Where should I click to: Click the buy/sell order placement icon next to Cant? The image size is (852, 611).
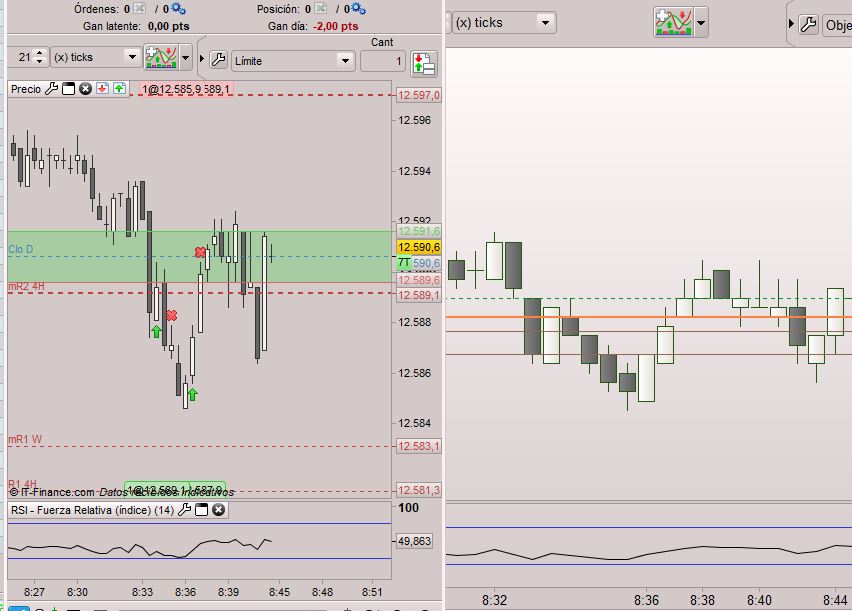(x=424, y=62)
